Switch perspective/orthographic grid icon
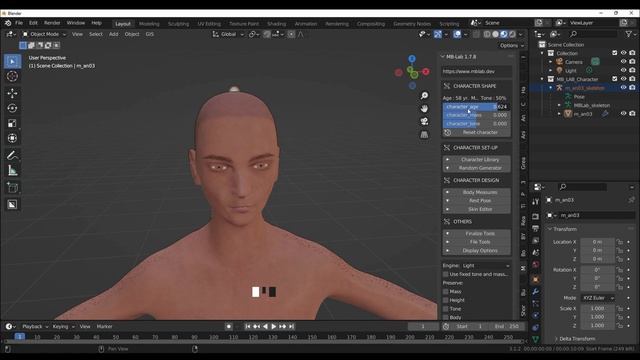Viewport: 640px width, 360px height. pyautogui.click(x=424, y=135)
